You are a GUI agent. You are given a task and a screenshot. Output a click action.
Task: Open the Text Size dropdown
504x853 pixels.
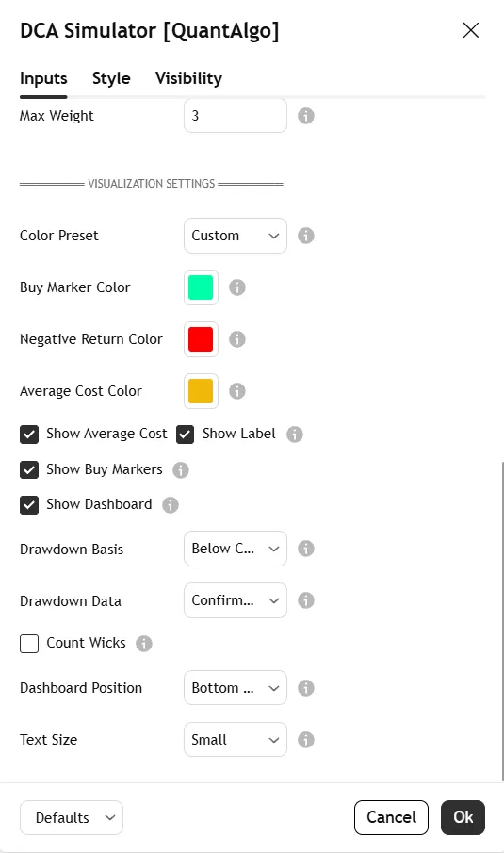(x=236, y=739)
